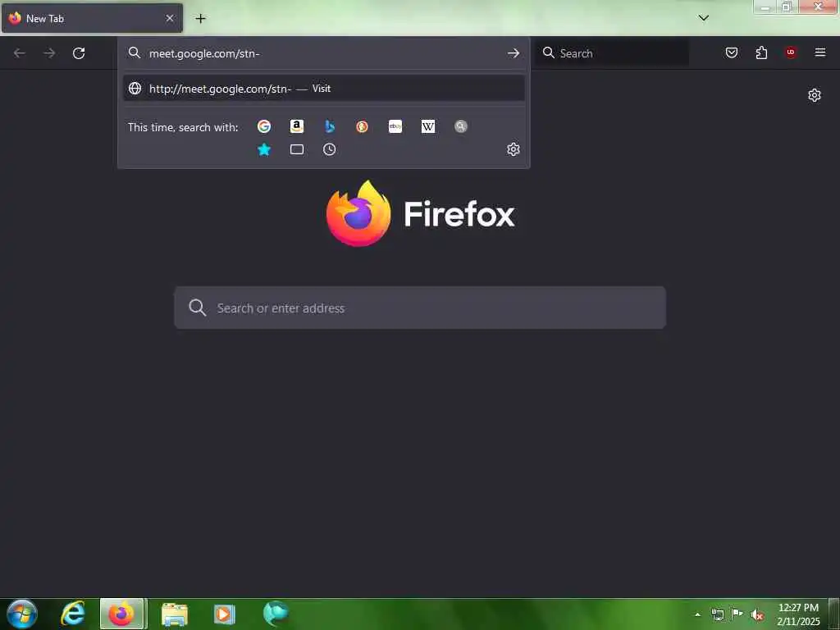The width and height of the screenshot is (840, 630).
Task: Click the toolbar Search box
Action: pos(612,53)
